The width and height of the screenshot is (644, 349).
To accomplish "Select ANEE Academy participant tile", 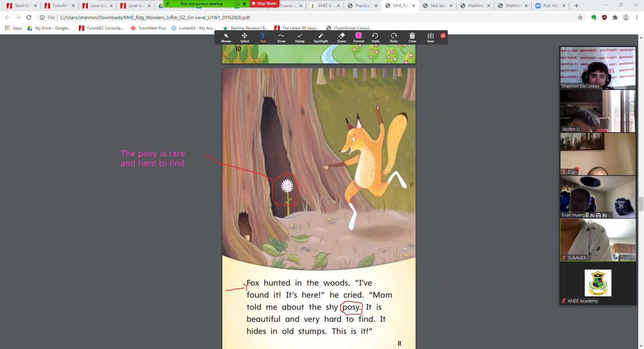I will click(598, 283).
